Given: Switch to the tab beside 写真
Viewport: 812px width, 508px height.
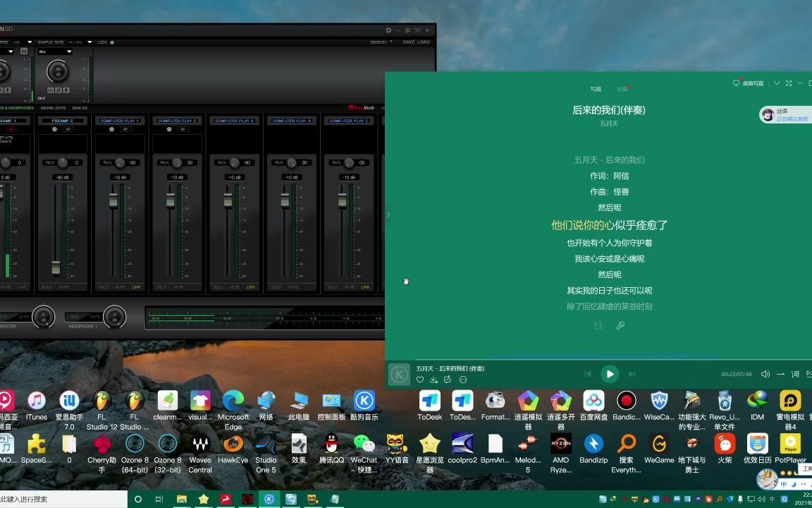Looking at the screenshot, I should (x=623, y=89).
